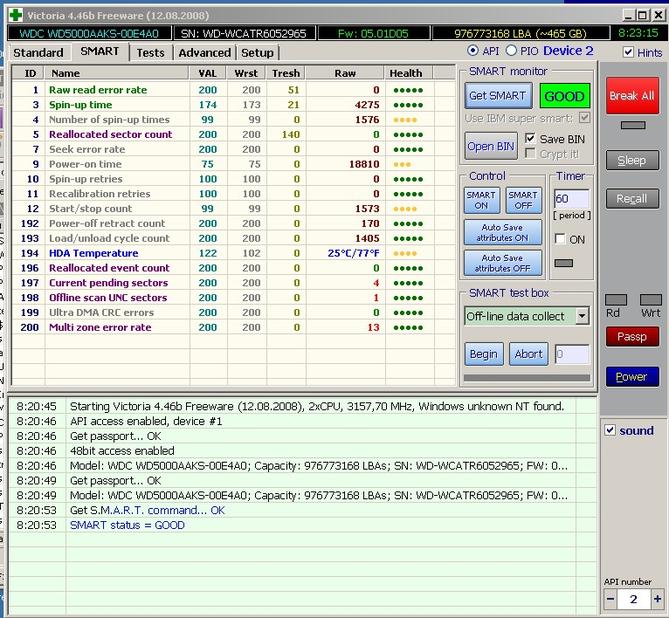
Task: Select the PIO access radio button
Action: coord(511,50)
